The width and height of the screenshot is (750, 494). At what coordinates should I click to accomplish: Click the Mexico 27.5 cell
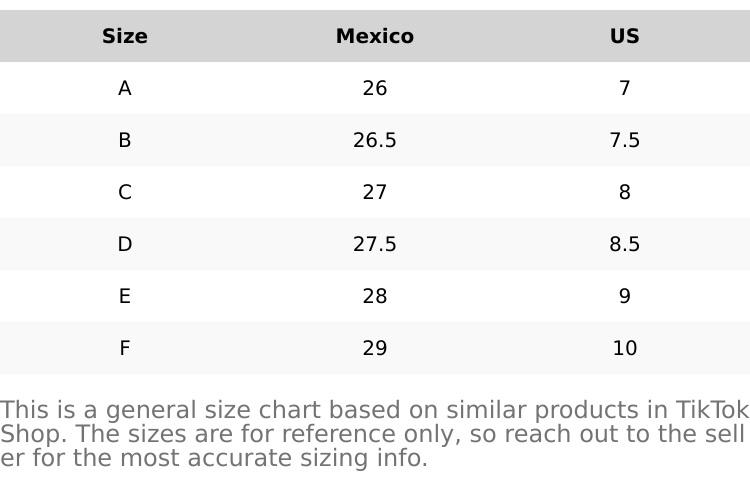tap(375, 245)
